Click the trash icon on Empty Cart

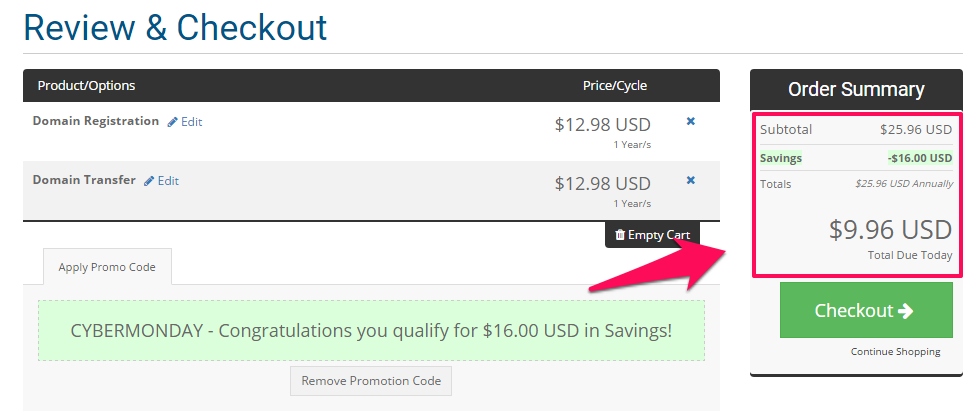pos(620,235)
